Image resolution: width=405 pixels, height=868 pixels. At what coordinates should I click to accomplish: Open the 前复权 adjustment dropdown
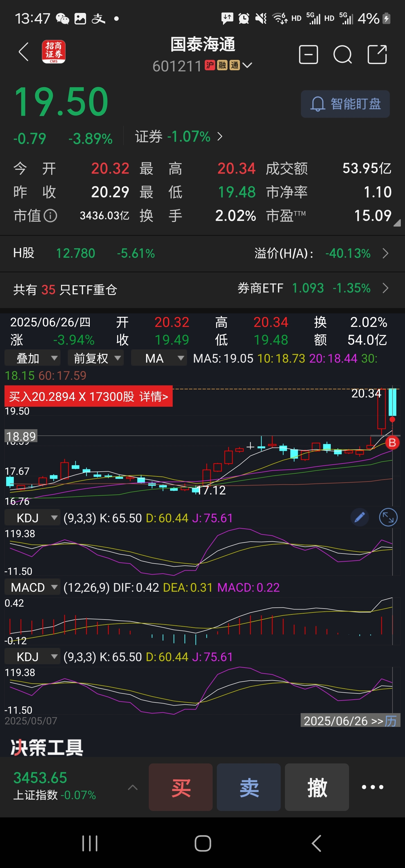click(95, 358)
